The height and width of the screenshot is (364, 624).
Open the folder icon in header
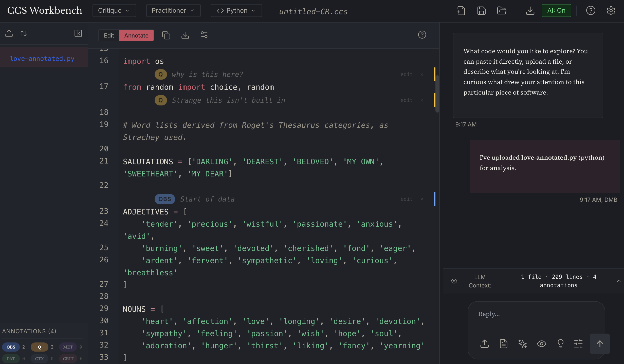[x=502, y=11]
